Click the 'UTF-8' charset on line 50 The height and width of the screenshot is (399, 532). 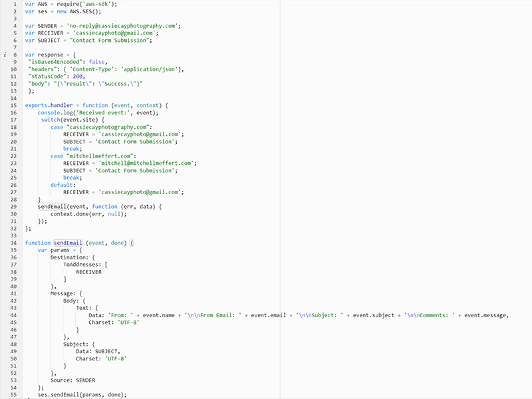click(116, 358)
